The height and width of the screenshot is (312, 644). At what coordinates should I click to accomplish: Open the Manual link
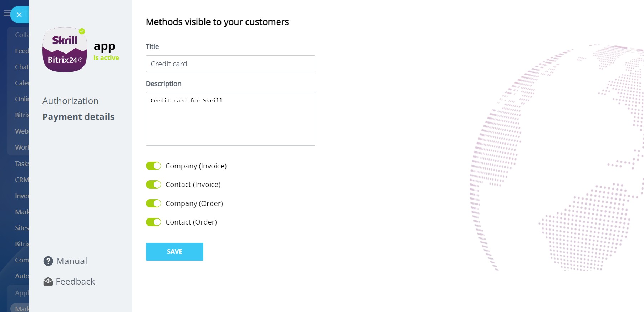tap(71, 261)
